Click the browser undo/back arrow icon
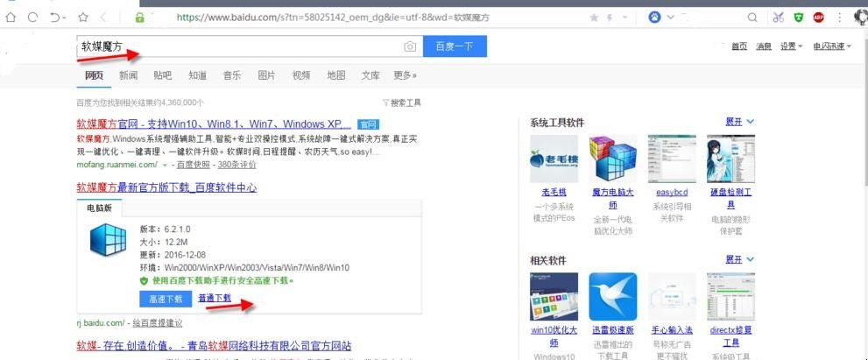This screenshot has height=360, width=868. (x=55, y=18)
